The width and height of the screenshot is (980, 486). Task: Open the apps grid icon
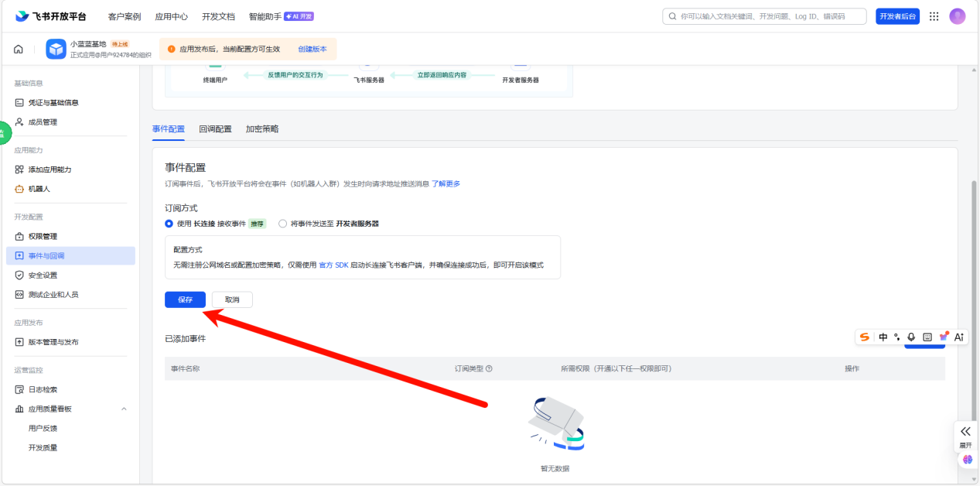[x=934, y=16]
